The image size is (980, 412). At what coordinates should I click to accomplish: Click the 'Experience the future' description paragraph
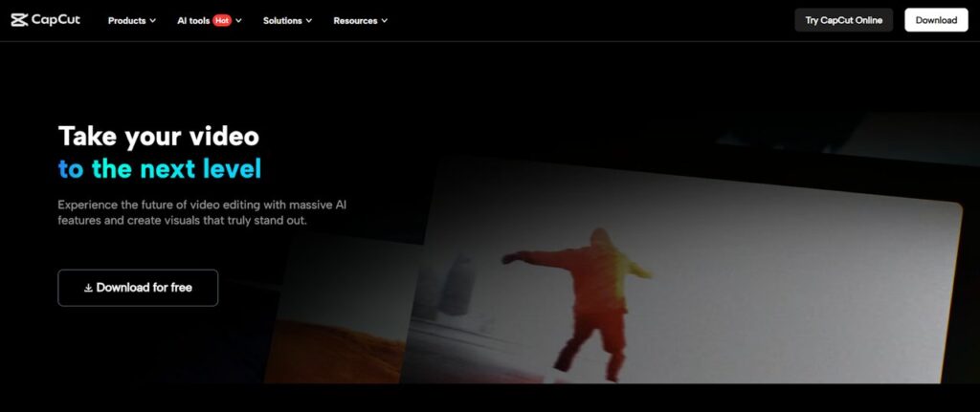206,212
